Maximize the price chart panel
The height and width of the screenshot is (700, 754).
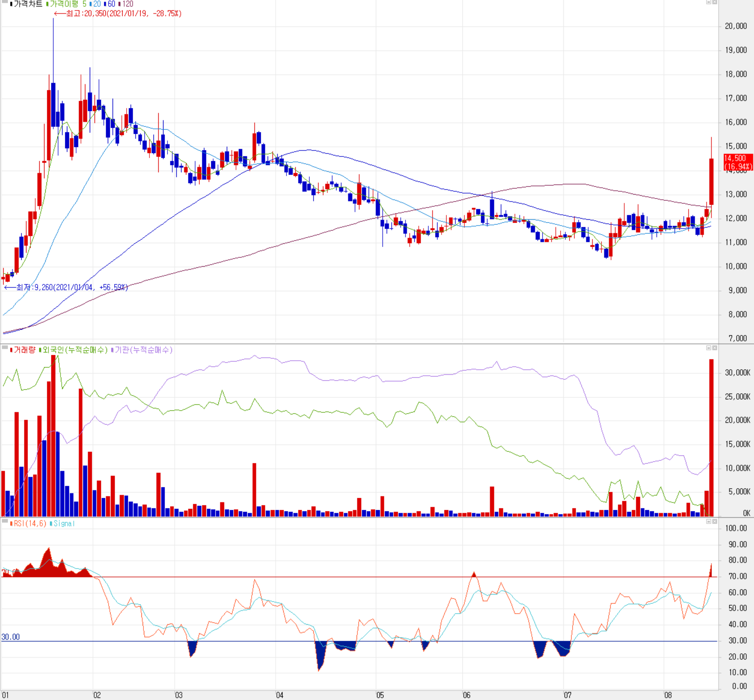point(708,2)
